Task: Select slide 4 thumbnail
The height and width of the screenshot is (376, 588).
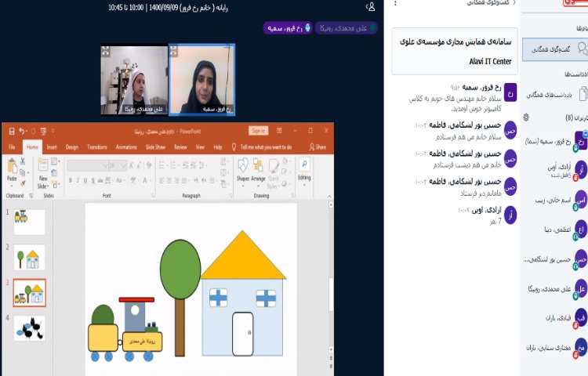Action: coord(29,328)
